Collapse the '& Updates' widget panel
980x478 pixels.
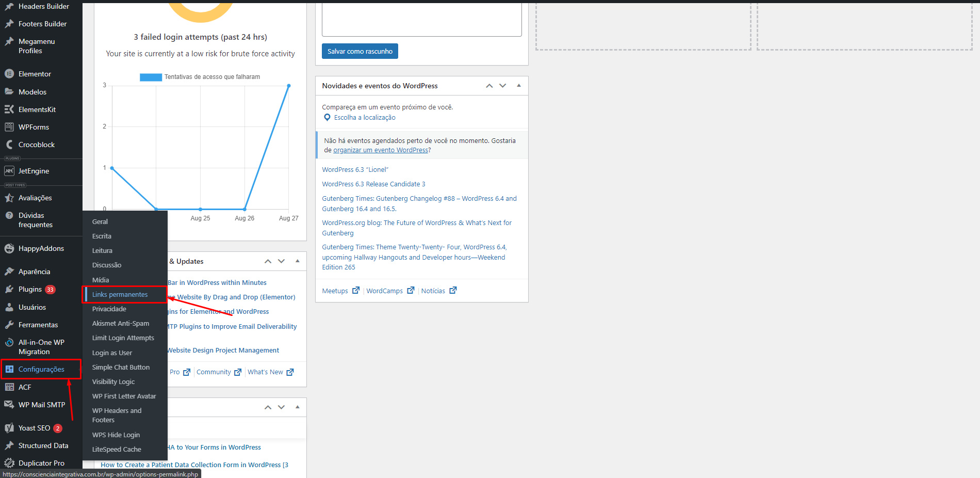[298, 261]
